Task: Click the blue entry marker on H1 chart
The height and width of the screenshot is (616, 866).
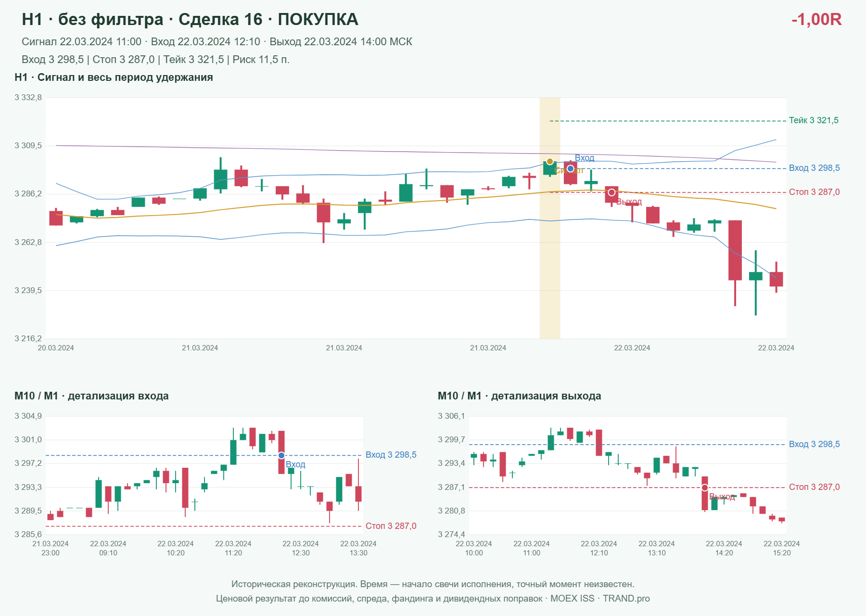Action: tap(571, 168)
